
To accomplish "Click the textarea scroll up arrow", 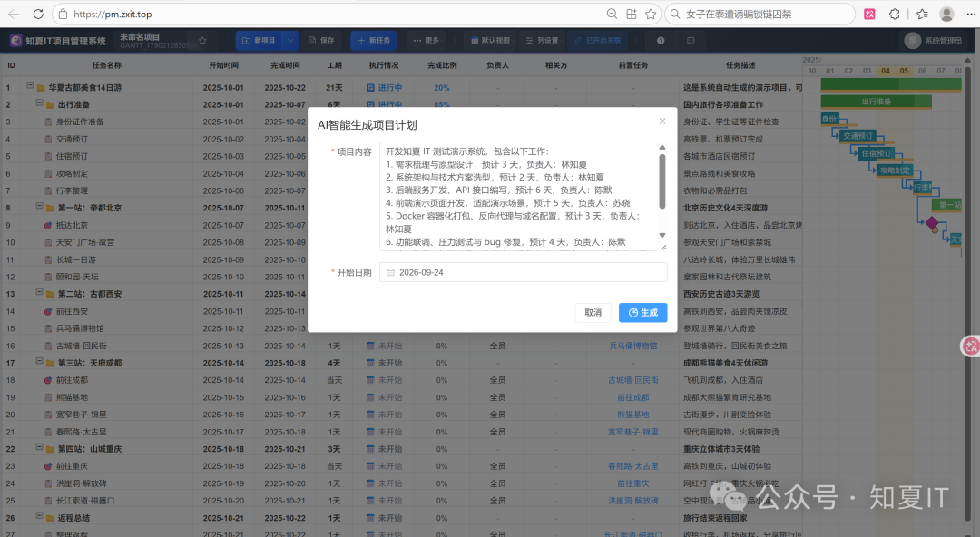I will (x=661, y=148).
